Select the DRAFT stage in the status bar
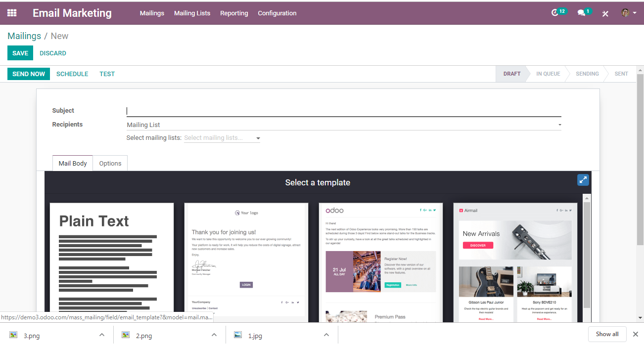 512,74
